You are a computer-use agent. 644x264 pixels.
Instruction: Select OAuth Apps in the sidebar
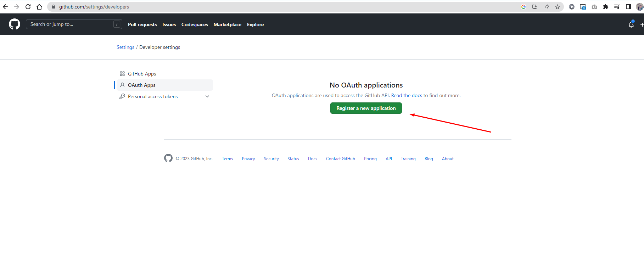pos(165,85)
